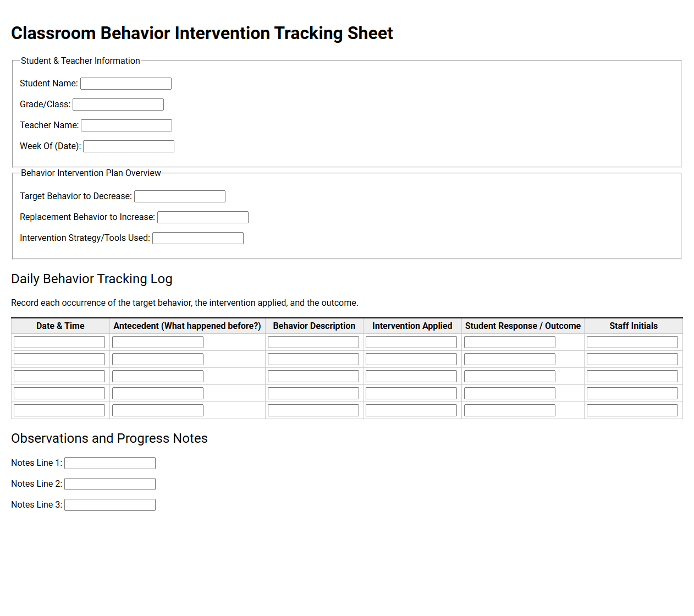Click the 'Student Name:' label

pos(49,84)
